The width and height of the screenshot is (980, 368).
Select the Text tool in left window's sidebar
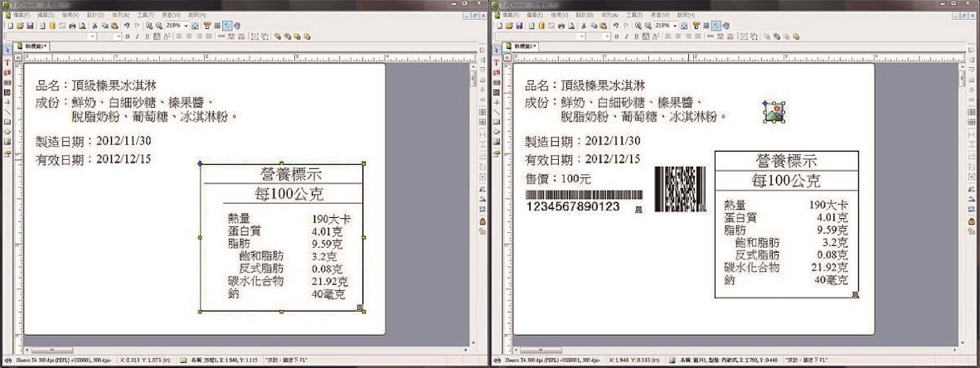[8, 63]
